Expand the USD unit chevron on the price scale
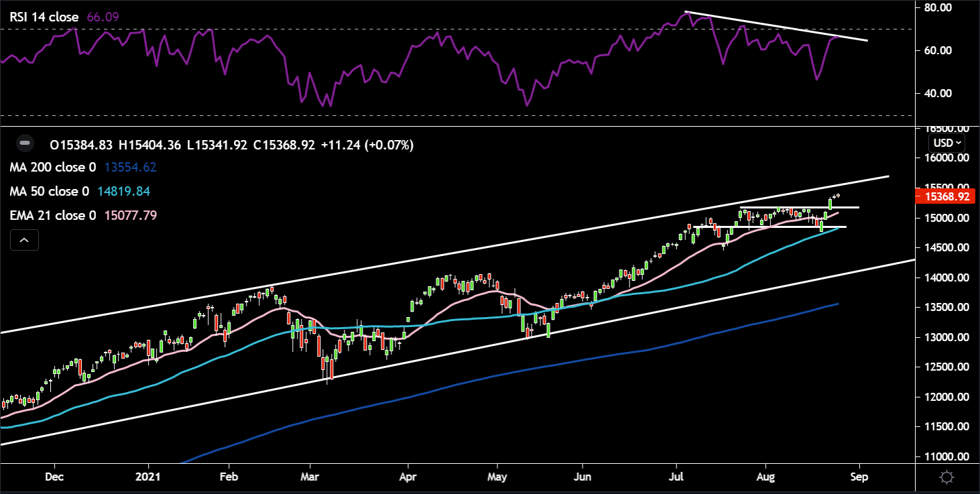 pyautogui.click(x=960, y=142)
